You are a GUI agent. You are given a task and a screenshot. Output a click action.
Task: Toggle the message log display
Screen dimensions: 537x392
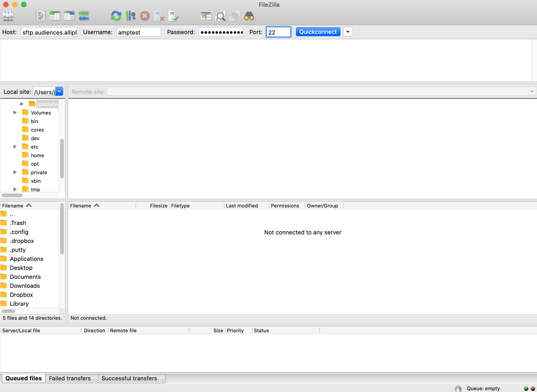coord(41,16)
